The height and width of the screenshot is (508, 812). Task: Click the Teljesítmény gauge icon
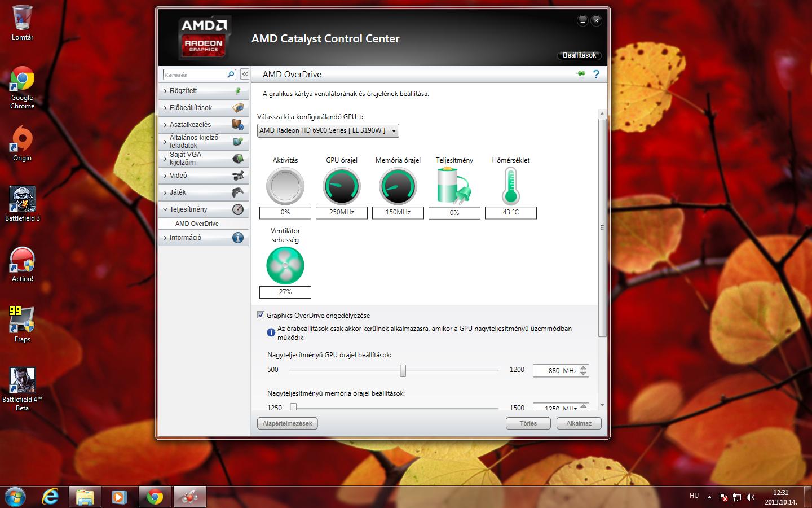point(238,209)
